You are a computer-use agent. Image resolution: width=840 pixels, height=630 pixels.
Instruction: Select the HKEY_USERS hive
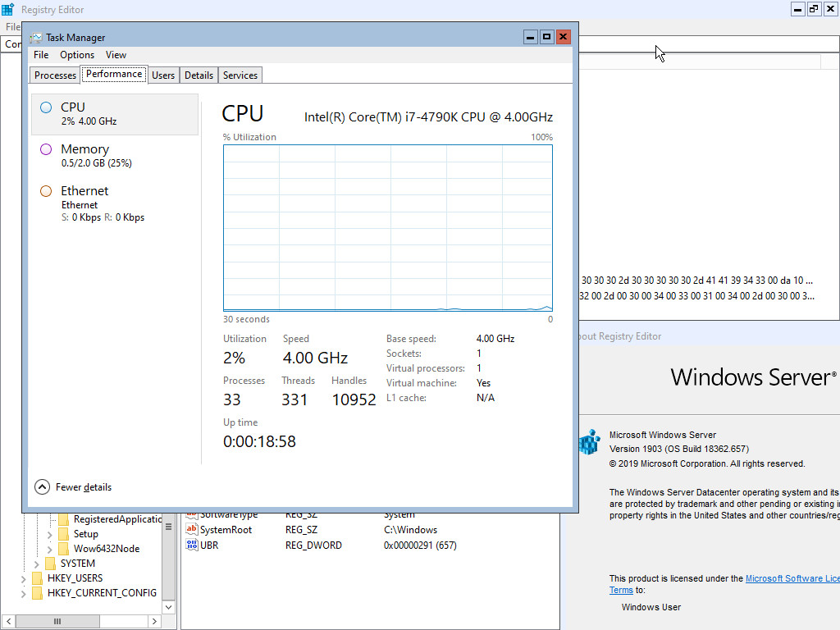click(75, 578)
